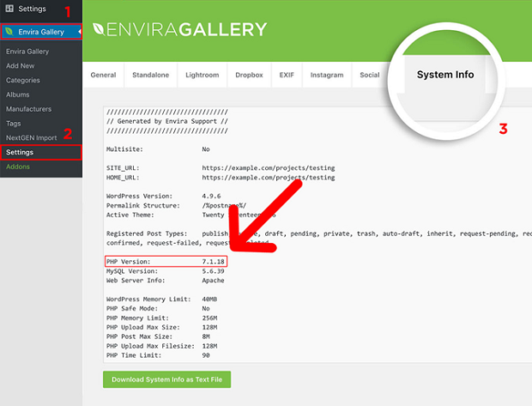Select the Envira Settings submenu item
Image resolution: width=532 pixels, height=406 pixels.
click(x=41, y=153)
